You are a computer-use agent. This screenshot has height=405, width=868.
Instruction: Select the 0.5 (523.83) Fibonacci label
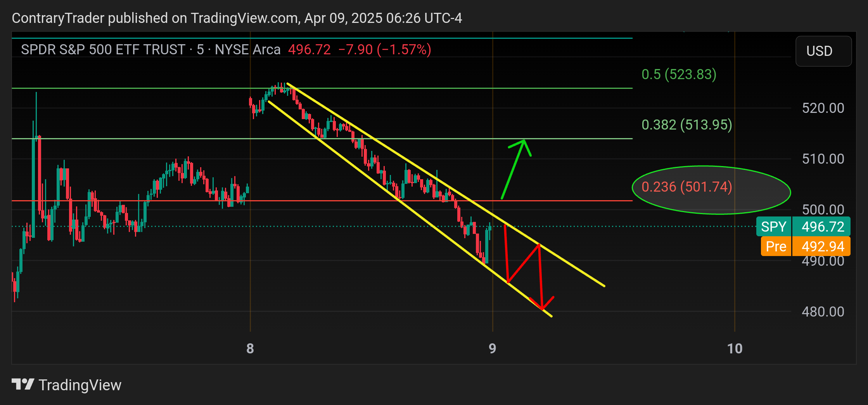(679, 74)
